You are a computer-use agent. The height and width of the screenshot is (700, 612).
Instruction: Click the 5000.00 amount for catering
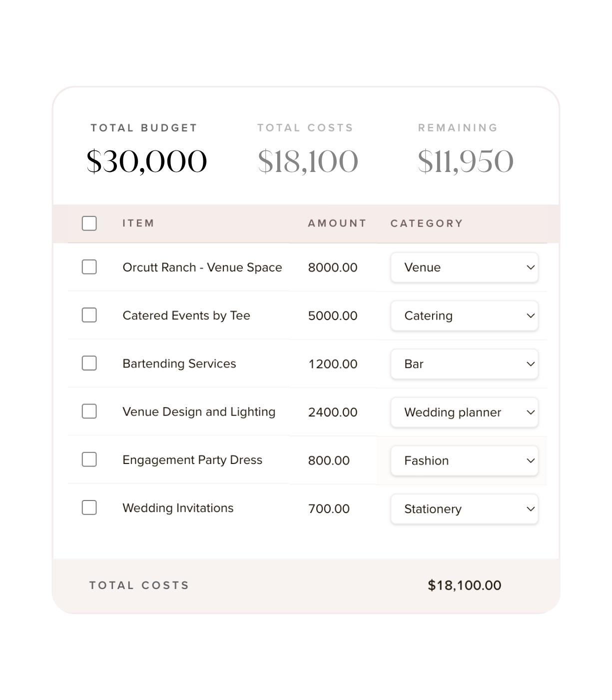click(333, 316)
